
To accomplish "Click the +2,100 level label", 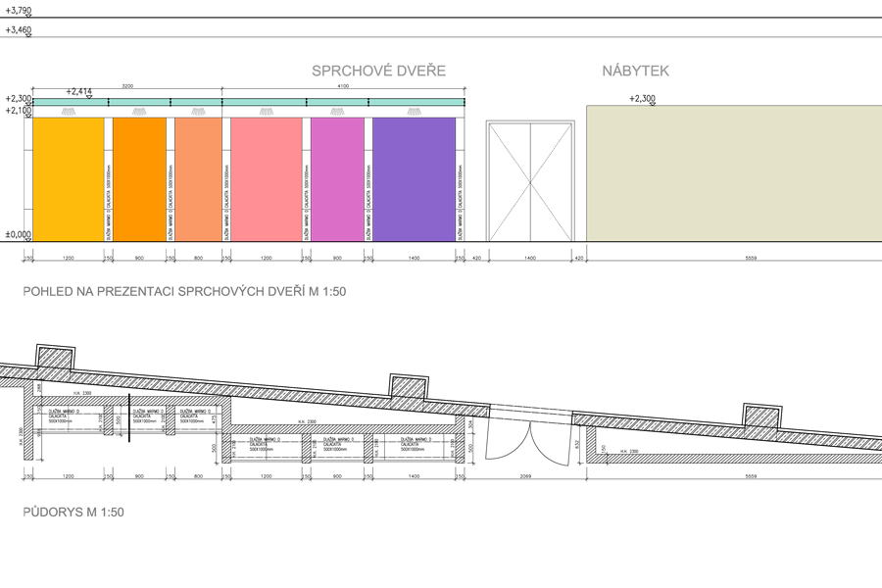I will tap(18, 111).
